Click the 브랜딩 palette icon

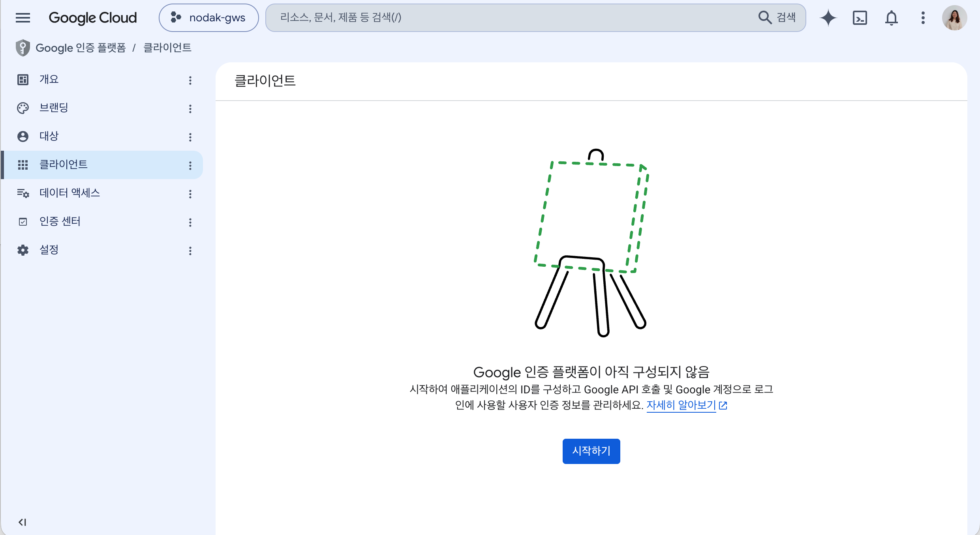click(x=23, y=108)
